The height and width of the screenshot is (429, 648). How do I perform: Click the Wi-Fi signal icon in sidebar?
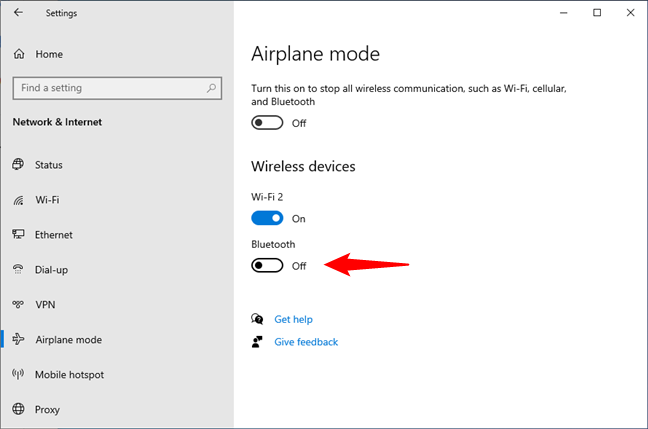18,200
